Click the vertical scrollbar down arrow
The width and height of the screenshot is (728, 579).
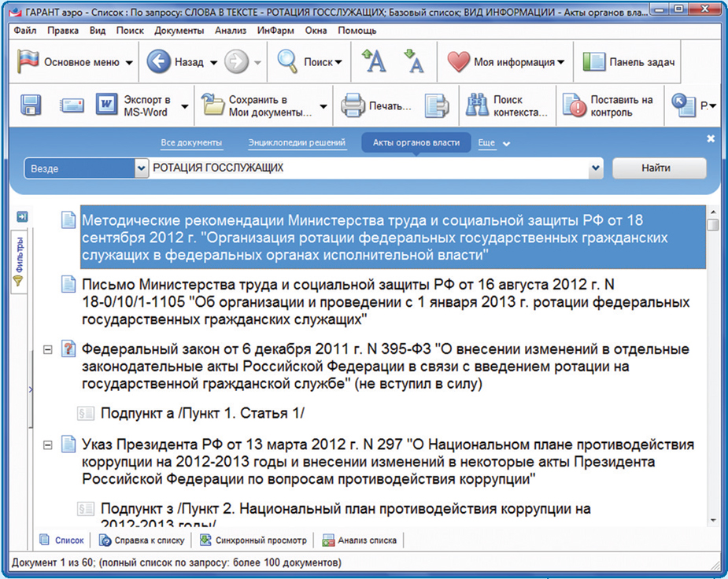[x=713, y=520]
